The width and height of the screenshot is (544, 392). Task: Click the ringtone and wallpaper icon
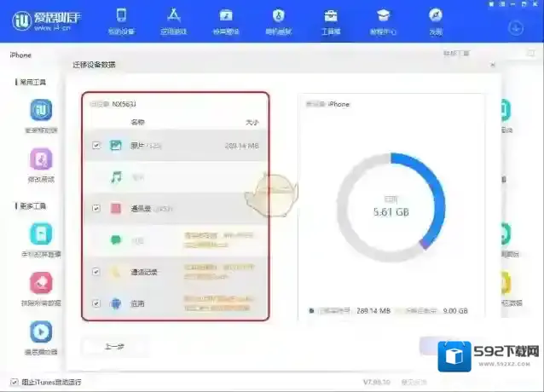click(x=225, y=20)
